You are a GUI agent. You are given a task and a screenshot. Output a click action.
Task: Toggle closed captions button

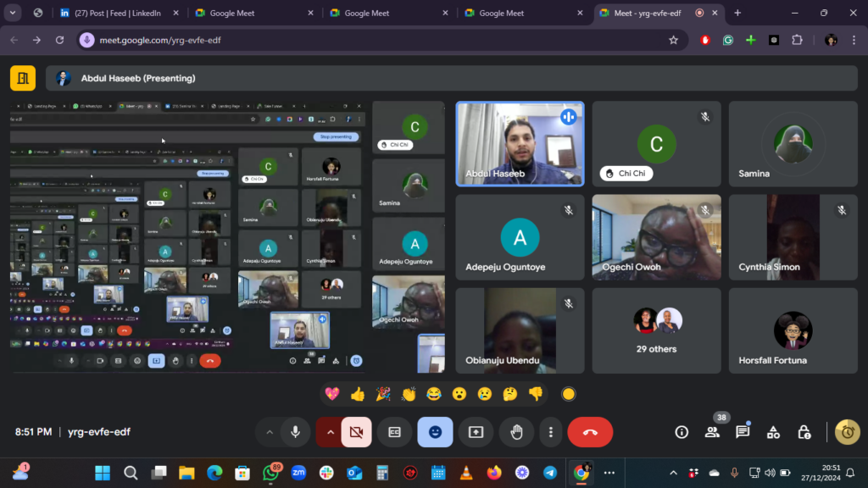click(394, 432)
